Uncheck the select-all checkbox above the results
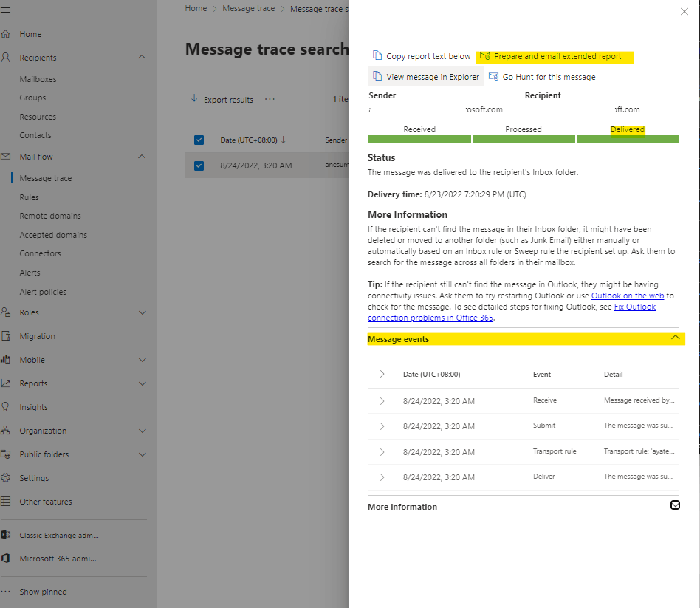This screenshot has height=608, width=700. [x=199, y=139]
